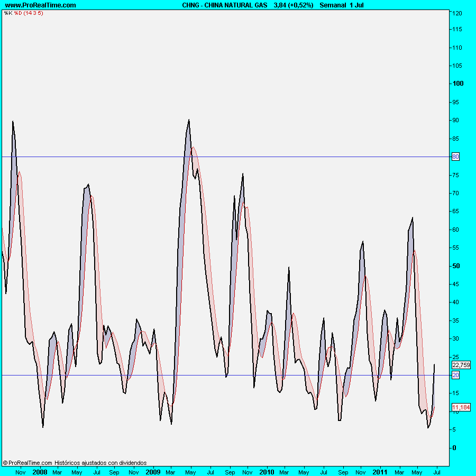Click the 5 axis label
The height and width of the screenshot is (476, 476).
(x=454, y=429)
